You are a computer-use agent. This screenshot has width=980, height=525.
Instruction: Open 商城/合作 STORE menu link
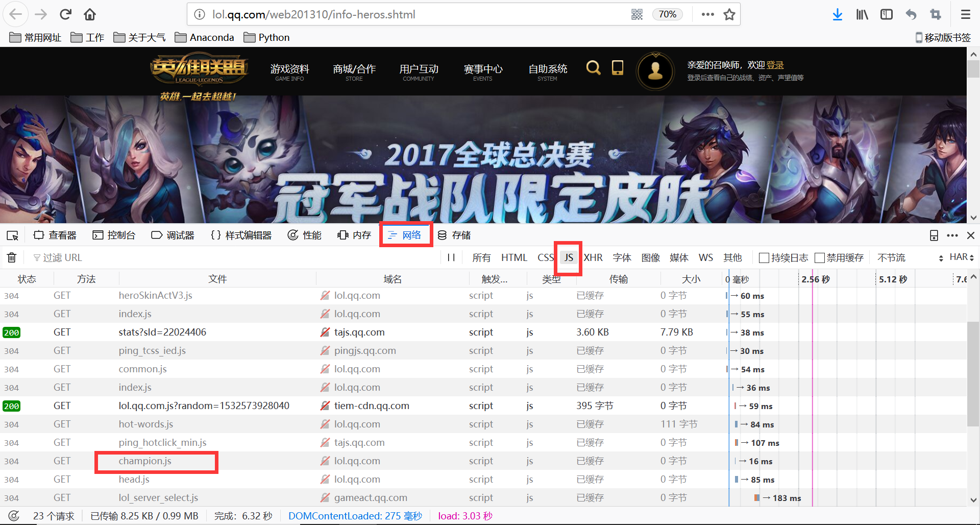(x=354, y=71)
